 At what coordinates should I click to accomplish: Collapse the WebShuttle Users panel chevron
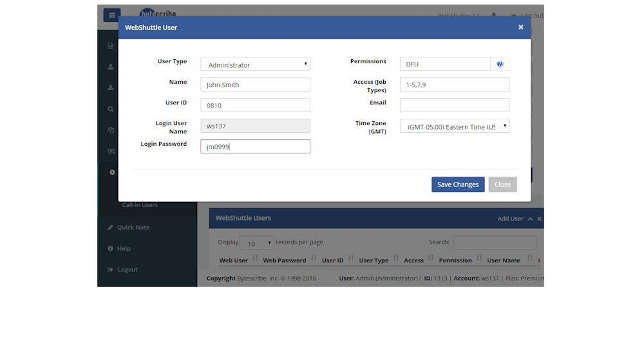(530, 219)
